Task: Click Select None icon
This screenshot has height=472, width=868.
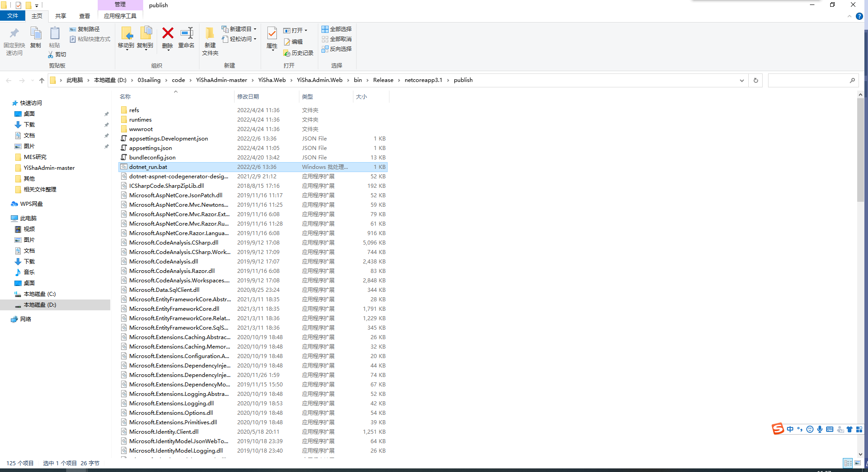Action: coord(325,39)
